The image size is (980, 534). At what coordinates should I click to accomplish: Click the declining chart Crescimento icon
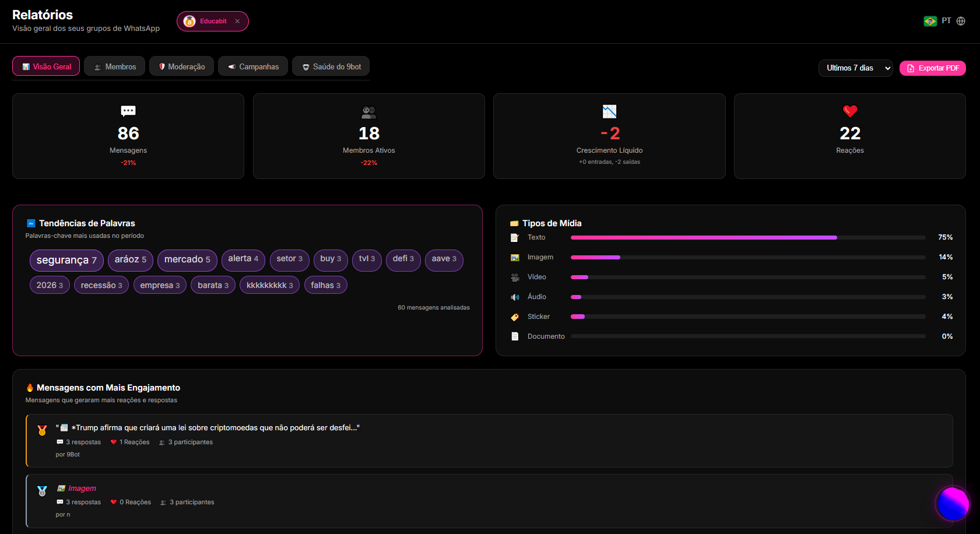(x=610, y=111)
